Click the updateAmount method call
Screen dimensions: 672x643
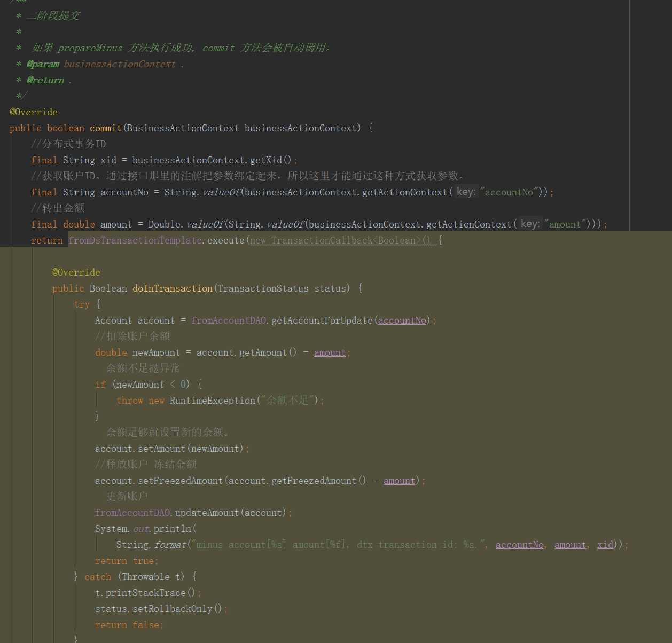pos(207,513)
